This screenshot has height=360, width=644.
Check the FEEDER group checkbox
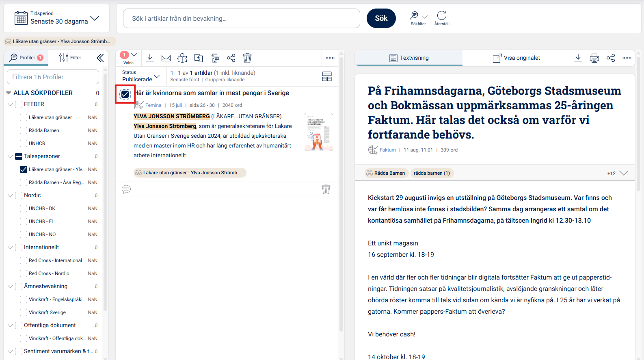click(19, 104)
